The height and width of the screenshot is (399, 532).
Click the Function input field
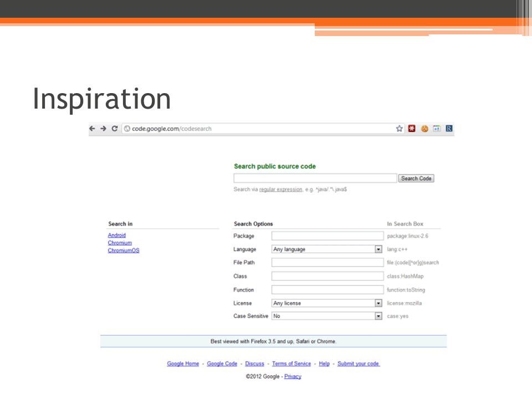pyautogui.click(x=328, y=290)
